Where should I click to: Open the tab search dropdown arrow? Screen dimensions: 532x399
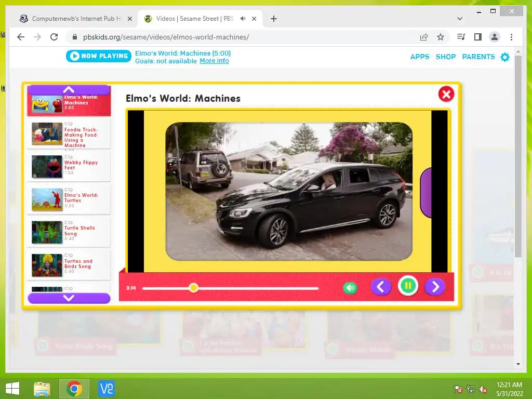(x=459, y=19)
